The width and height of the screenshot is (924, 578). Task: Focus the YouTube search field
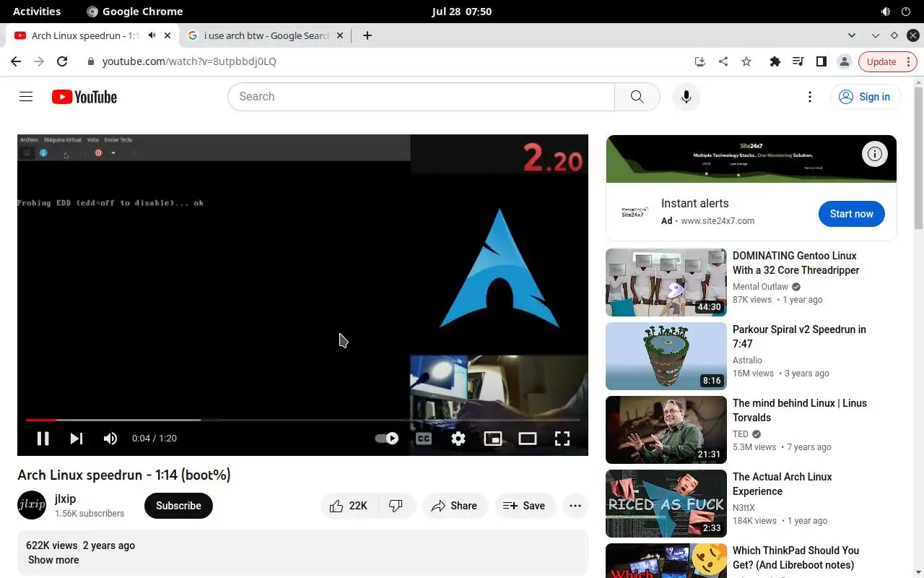click(x=421, y=97)
